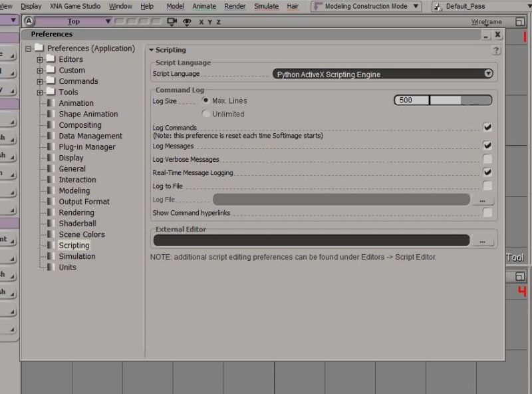
Task: Open Shaderball preferences item
Action: click(x=77, y=224)
